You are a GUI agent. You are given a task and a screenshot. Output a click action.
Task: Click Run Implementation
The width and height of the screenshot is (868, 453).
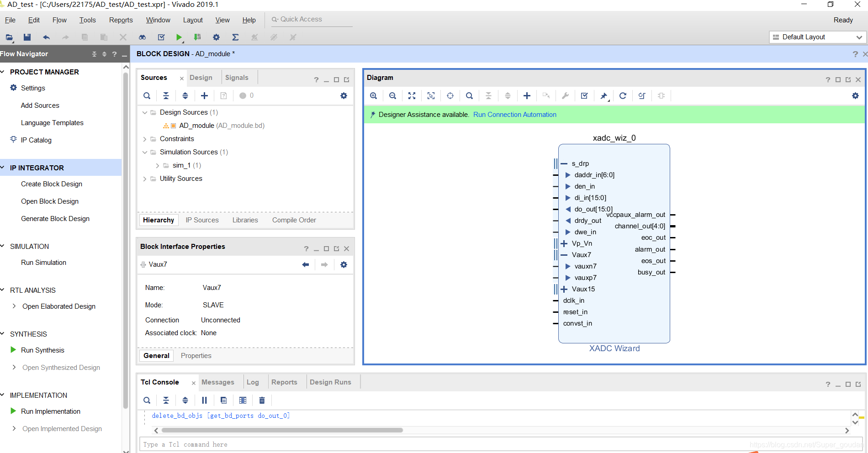pos(51,411)
